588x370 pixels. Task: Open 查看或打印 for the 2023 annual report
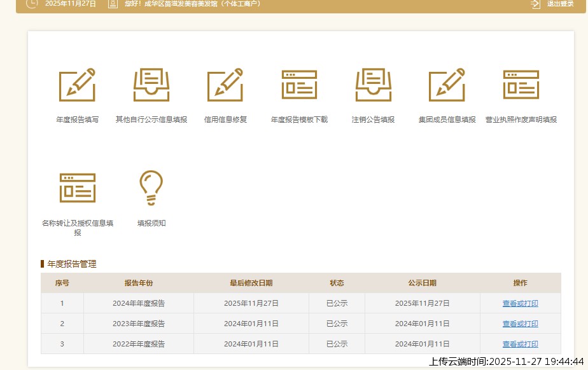[520, 324]
